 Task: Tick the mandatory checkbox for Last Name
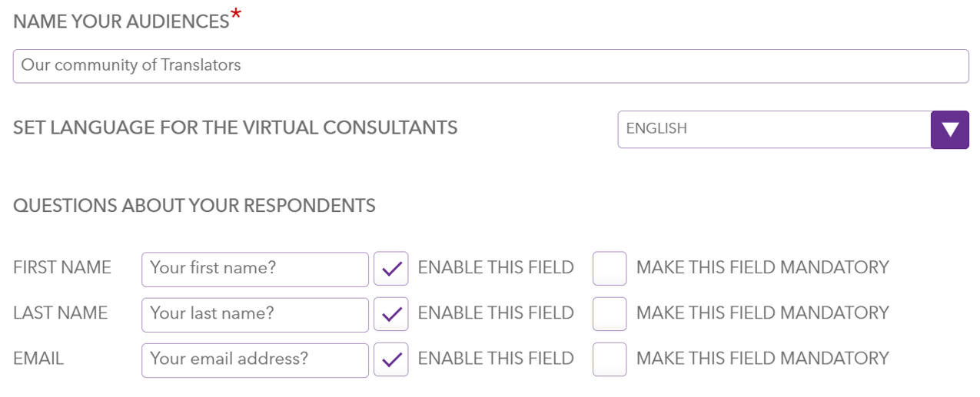point(610,314)
